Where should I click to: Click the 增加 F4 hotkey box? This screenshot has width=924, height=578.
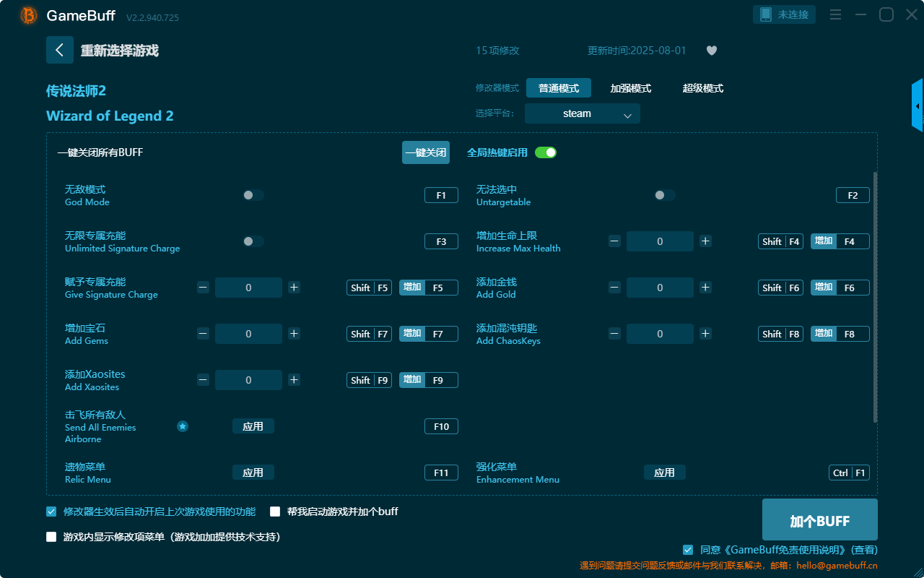pyautogui.click(x=840, y=241)
